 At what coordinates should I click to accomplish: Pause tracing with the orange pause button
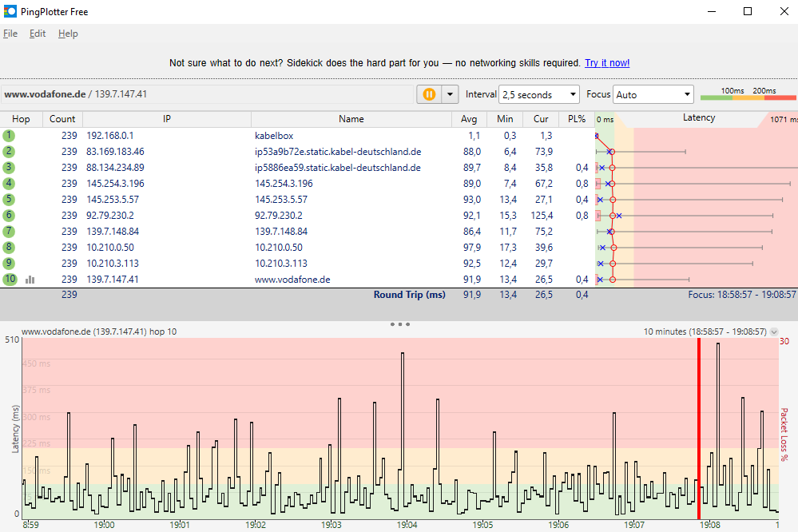click(x=429, y=94)
